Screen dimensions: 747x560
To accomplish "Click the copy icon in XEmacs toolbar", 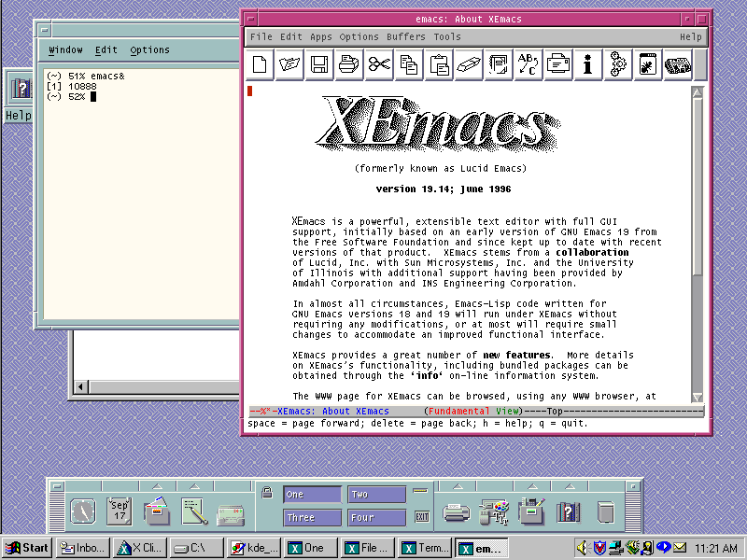I will pos(409,64).
